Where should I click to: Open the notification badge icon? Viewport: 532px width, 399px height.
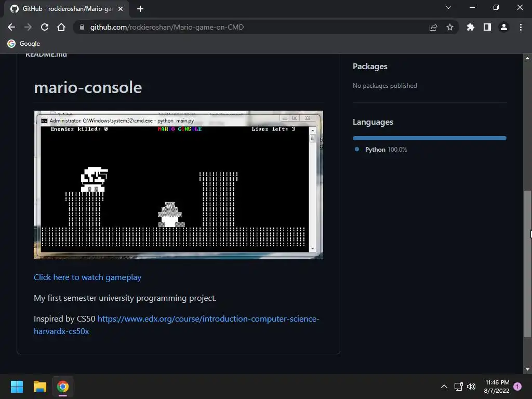pos(517,387)
